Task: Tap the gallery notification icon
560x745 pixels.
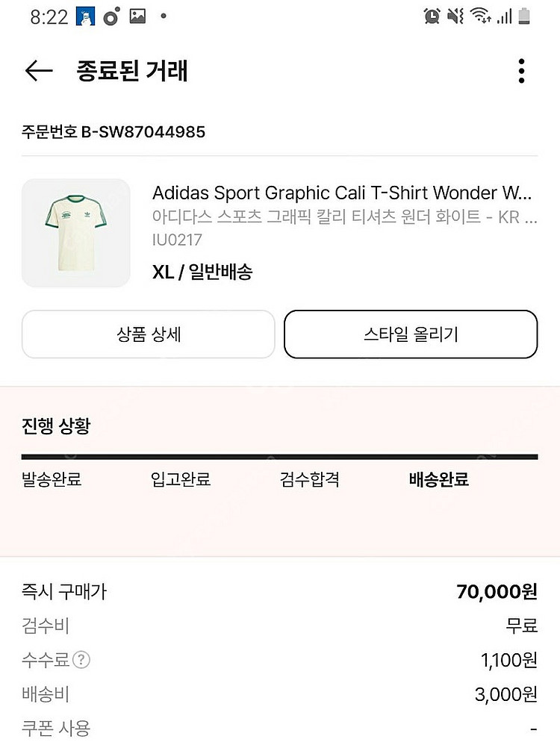Action: 137,16
